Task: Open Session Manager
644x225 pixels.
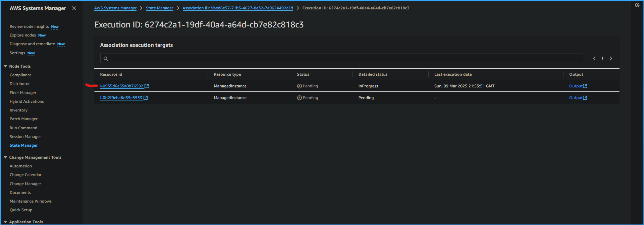Action: click(25, 137)
